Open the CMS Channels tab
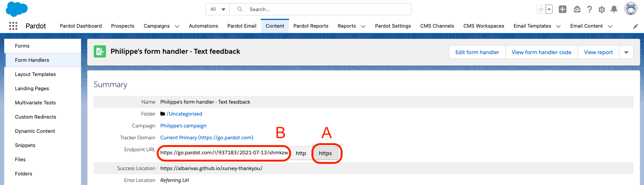This screenshot has height=185, width=644. pyautogui.click(x=437, y=26)
